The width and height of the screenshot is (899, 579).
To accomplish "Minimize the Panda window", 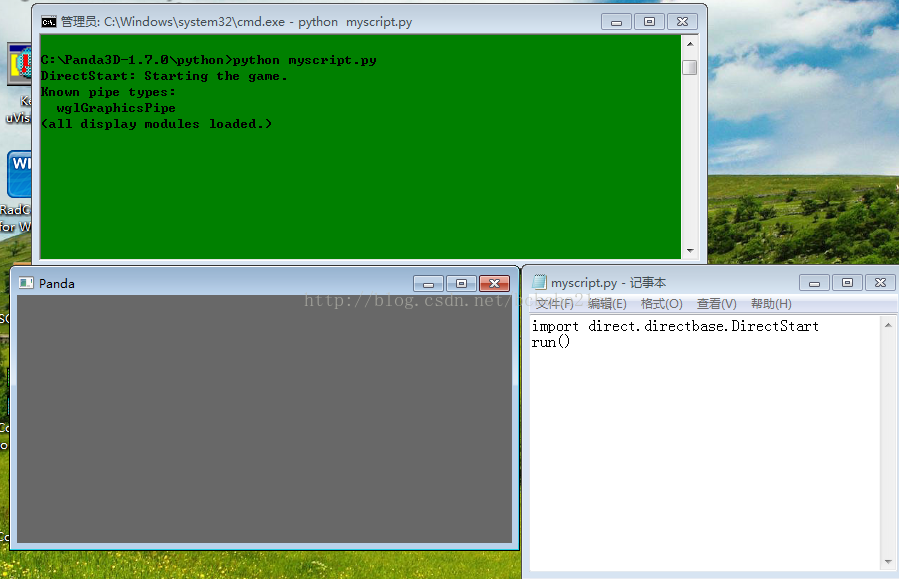I will tap(428, 283).
